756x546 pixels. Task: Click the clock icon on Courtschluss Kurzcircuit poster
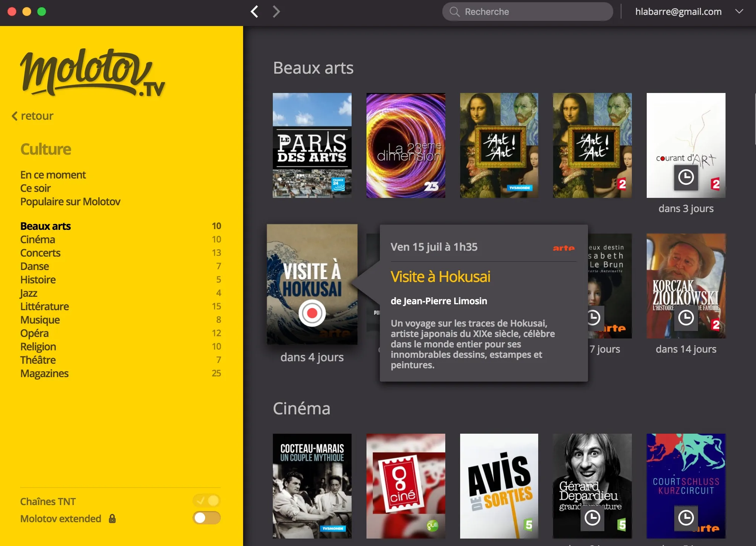coord(686,518)
